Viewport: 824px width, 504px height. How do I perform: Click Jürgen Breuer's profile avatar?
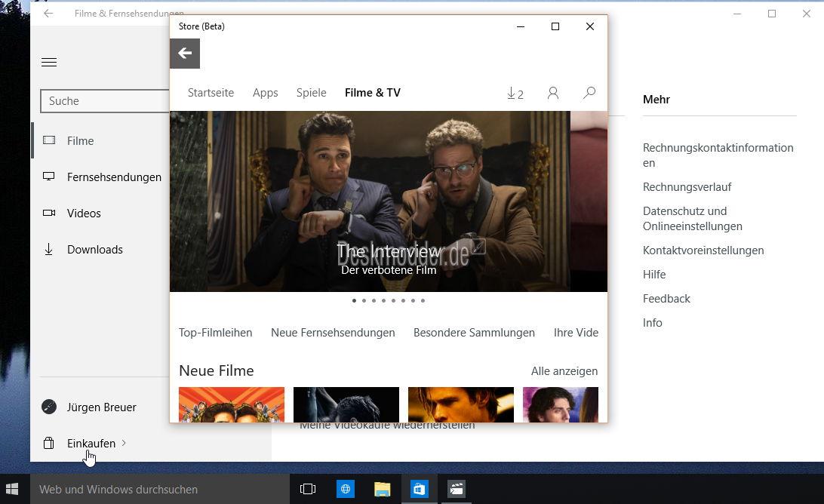49,407
